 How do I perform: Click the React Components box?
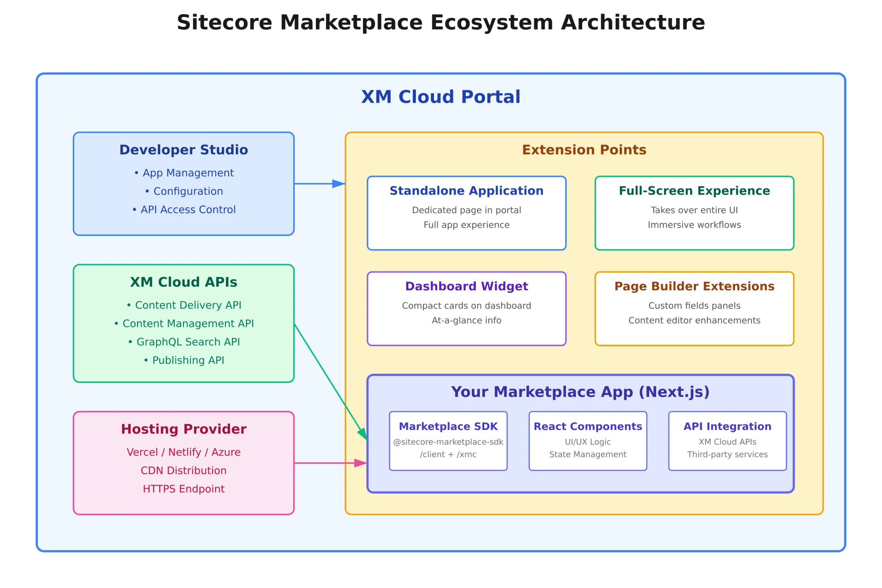(x=587, y=441)
